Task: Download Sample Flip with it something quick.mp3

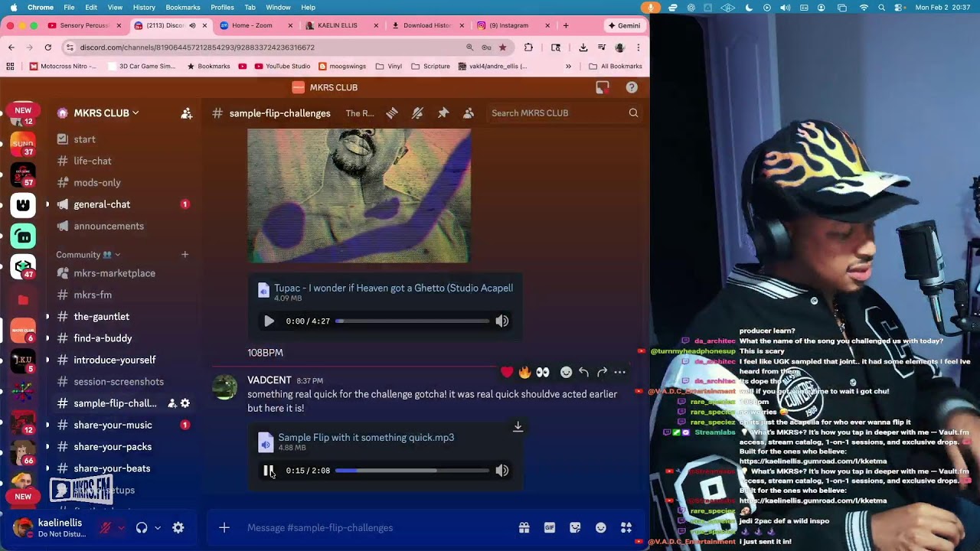Action: 518,426
